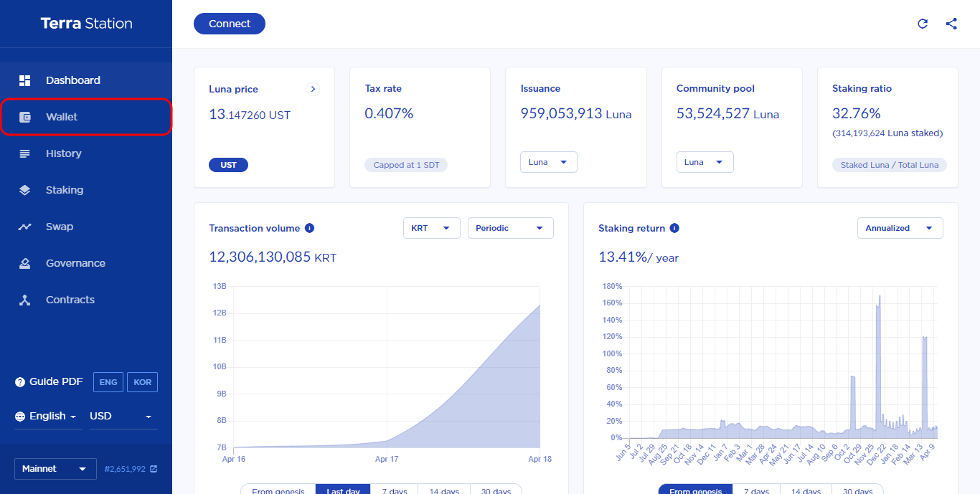
Task: Open the Periodic chart type dropdown
Action: (510, 228)
